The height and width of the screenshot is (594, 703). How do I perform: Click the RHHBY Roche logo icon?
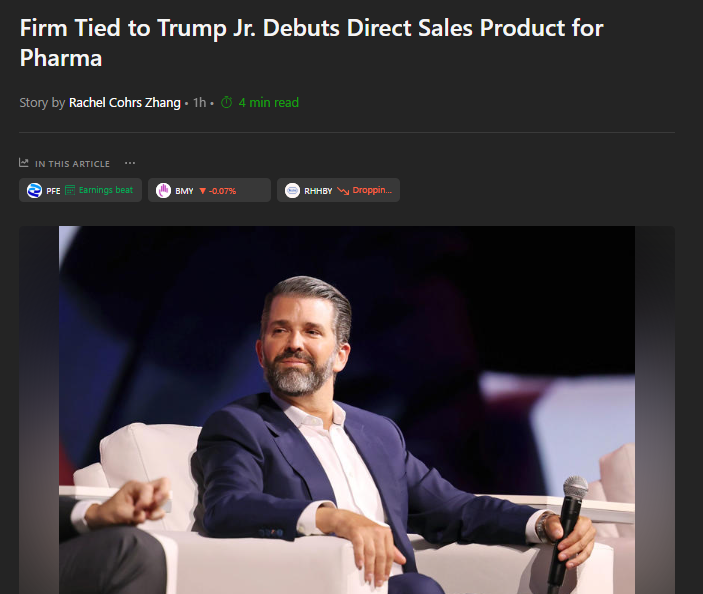click(x=292, y=191)
